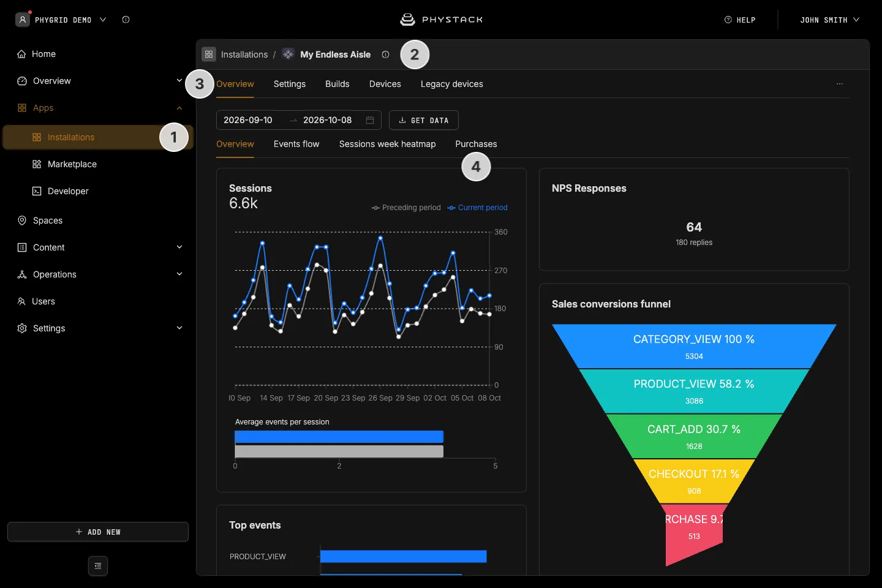
Task: Click info icon next to My Endless Aisle
Action: pyautogui.click(x=385, y=55)
